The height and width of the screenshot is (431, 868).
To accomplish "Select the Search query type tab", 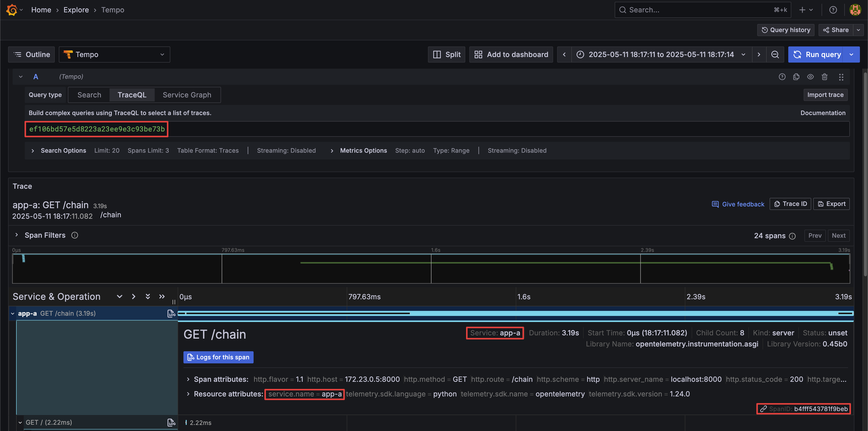I will click(x=89, y=95).
